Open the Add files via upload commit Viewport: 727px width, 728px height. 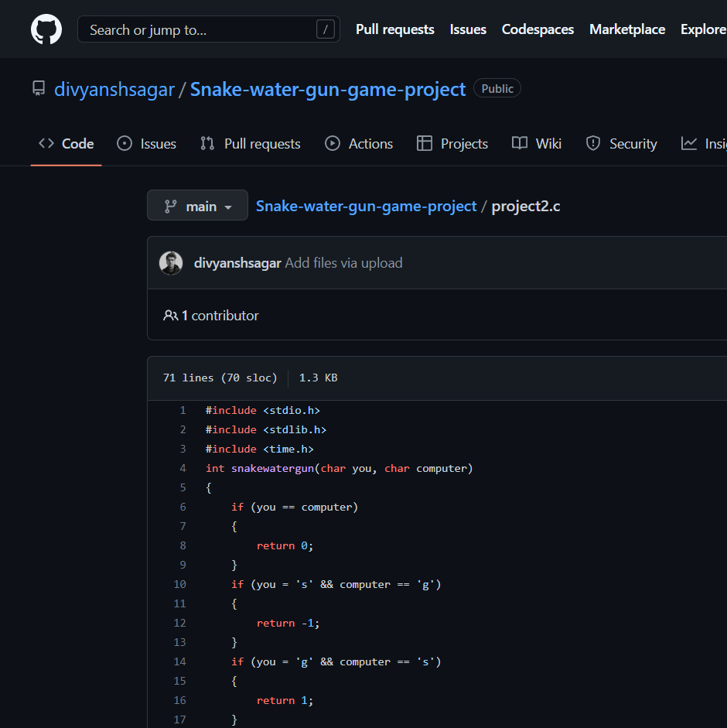coord(343,263)
